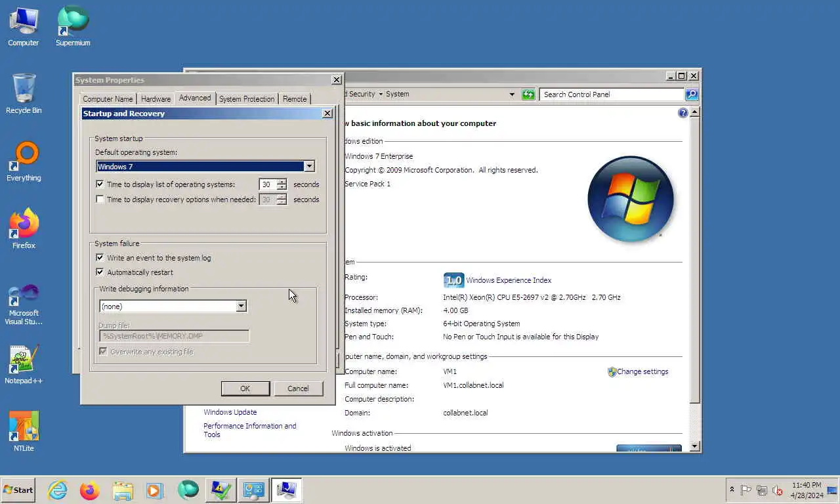Viewport: 840px width, 504px height.
Task: Switch to the Hardware tab
Action: click(156, 99)
